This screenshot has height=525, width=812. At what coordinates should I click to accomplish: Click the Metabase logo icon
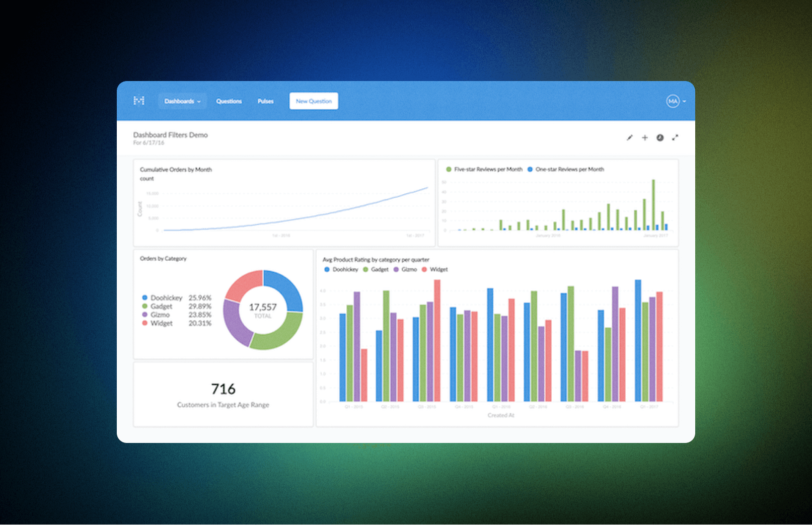coord(139,101)
